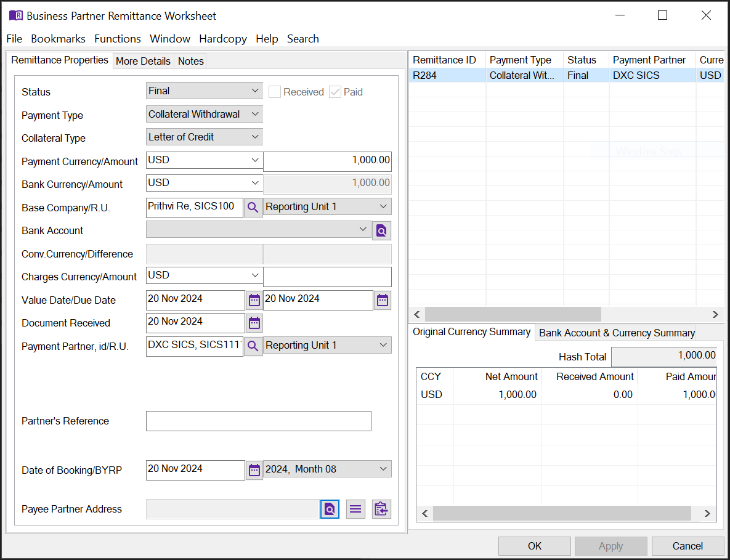This screenshot has height=560, width=730.
Task: Open the Bank Account document search icon
Action: 381,230
